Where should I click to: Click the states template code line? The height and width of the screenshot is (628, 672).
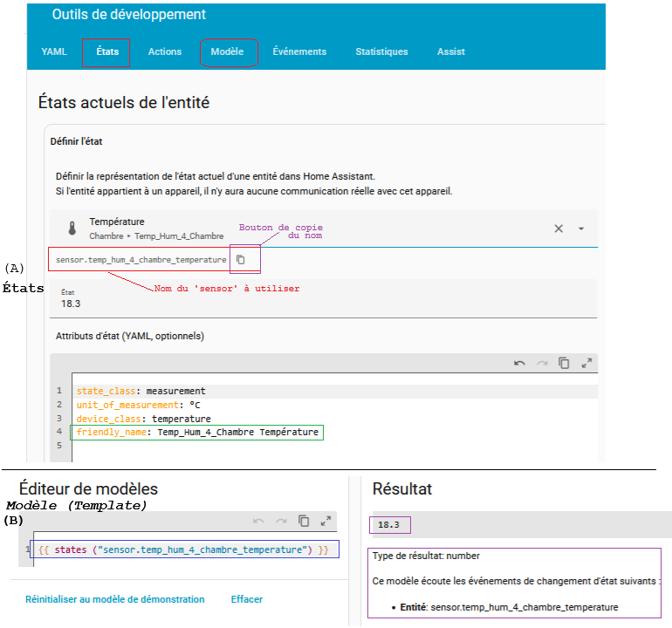point(183,550)
